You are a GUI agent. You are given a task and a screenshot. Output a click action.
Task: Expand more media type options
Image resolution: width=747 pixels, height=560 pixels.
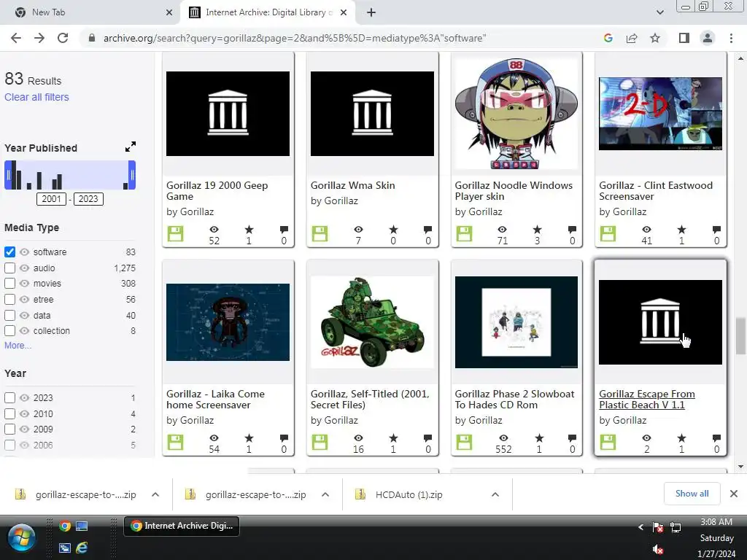(18, 345)
